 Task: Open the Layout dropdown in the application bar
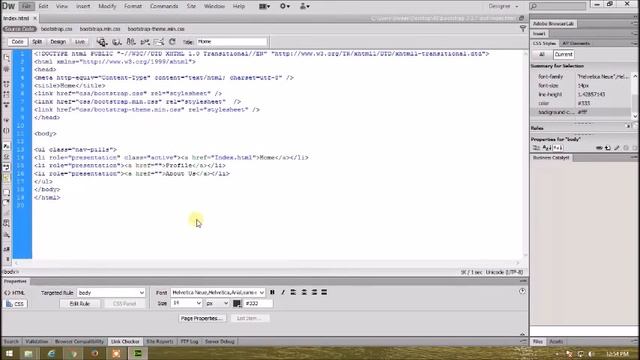(x=264, y=6)
